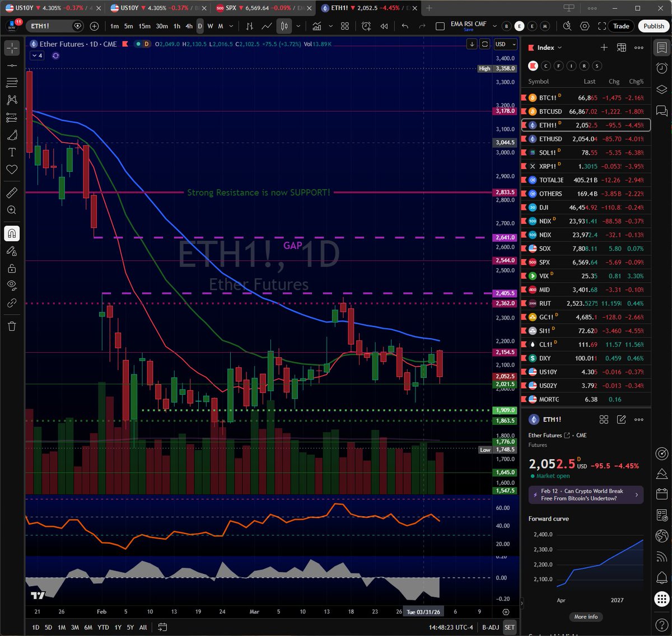Screen dimensions: 672x636
Task: Select the Text drawing tool
Action: point(12,152)
